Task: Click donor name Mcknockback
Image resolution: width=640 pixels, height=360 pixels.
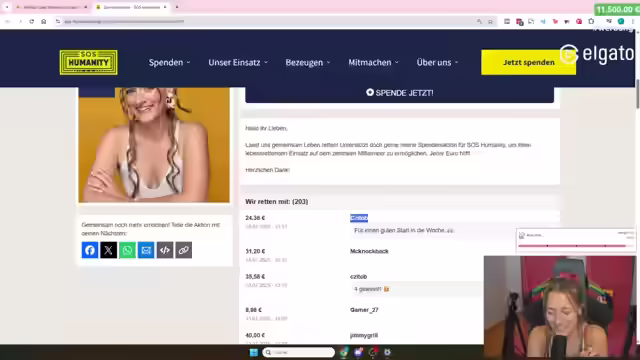Action: (x=369, y=251)
